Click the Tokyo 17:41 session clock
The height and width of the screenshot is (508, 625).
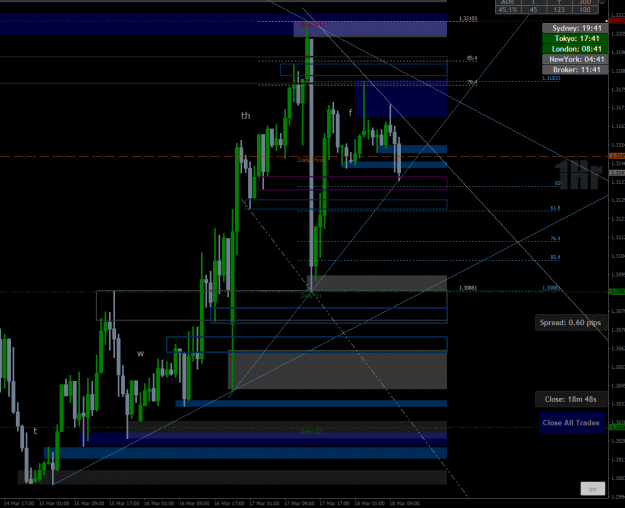click(x=575, y=39)
